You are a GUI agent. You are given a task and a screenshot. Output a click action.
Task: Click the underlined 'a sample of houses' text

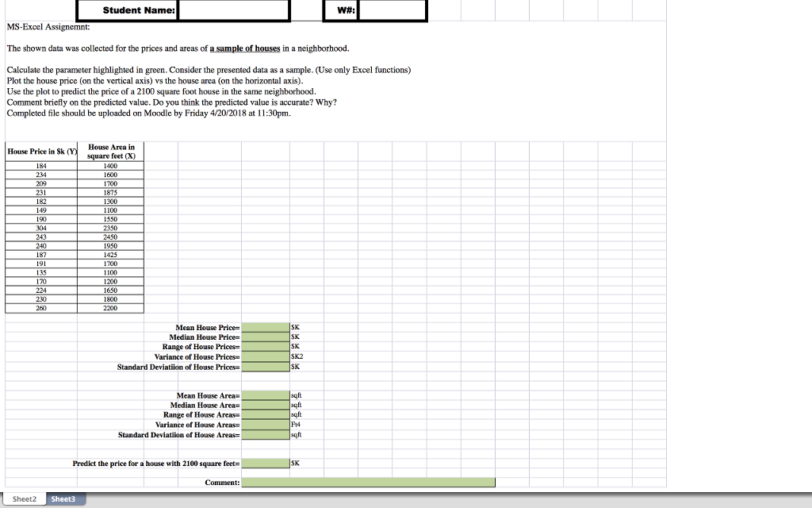(245, 48)
